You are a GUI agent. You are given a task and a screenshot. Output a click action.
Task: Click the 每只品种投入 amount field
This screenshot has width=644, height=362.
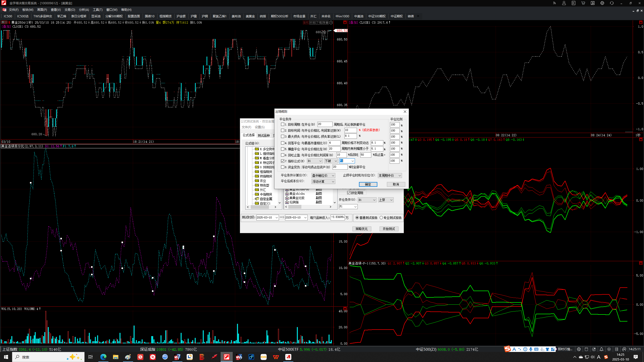coord(338,217)
